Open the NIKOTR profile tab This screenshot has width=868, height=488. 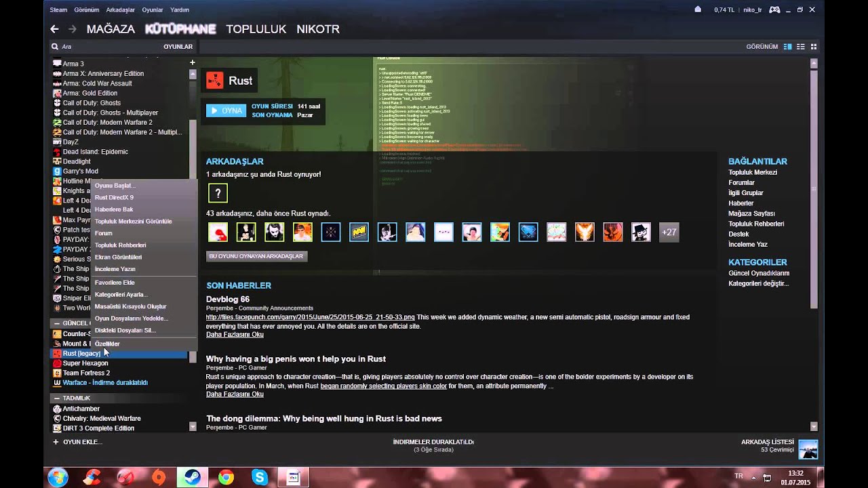[318, 29]
